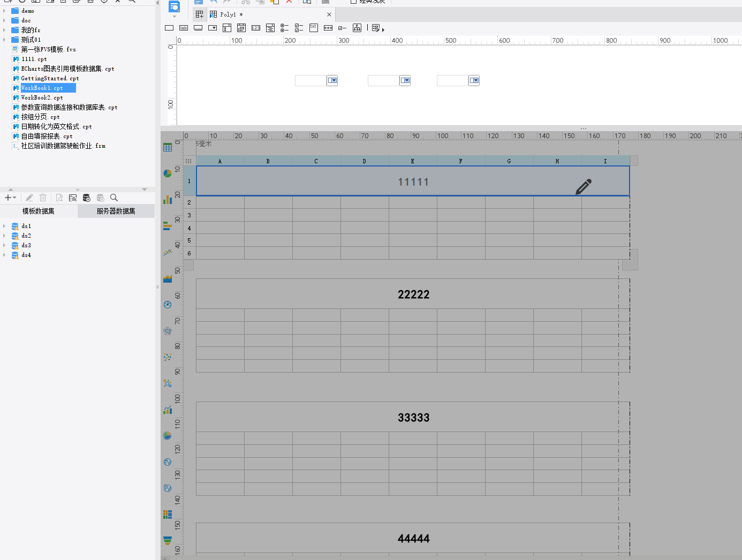Expand the 测试01 folder

(x=4, y=40)
